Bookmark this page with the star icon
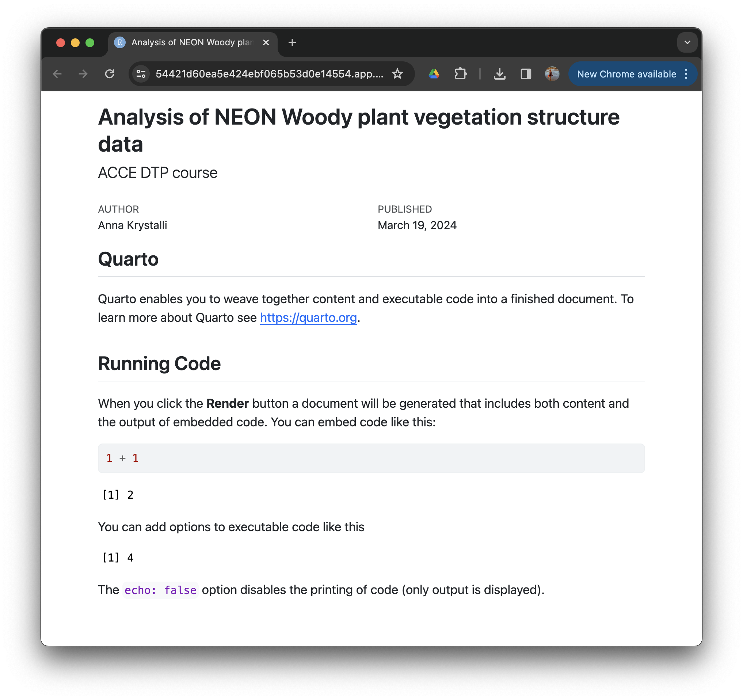 click(x=397, y=74)
